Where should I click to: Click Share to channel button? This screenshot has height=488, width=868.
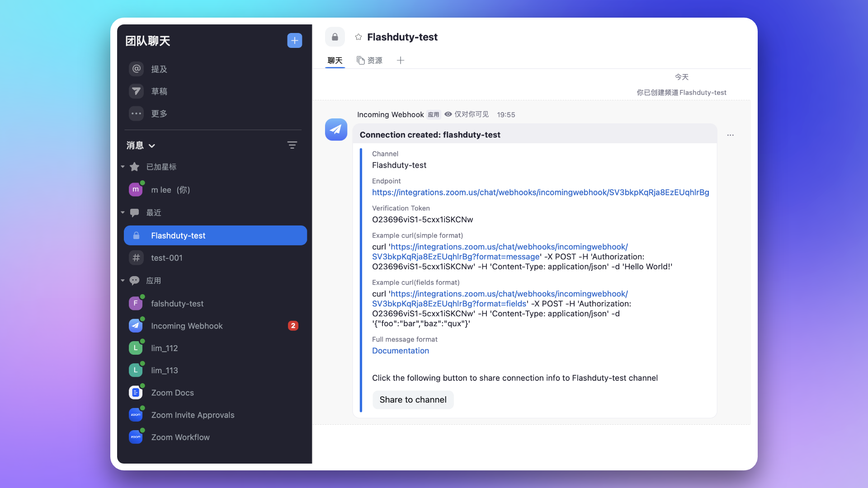click(413, 400)
